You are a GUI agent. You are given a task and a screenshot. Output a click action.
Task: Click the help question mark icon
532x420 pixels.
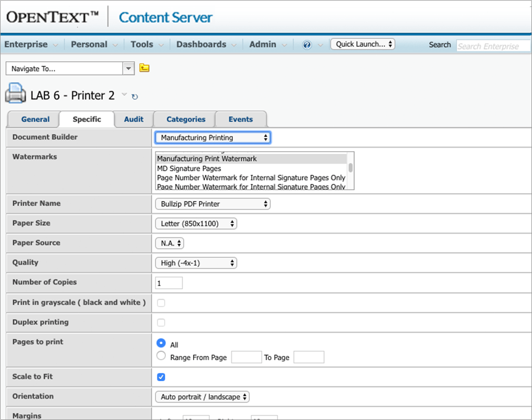click(x=307, y=45)
